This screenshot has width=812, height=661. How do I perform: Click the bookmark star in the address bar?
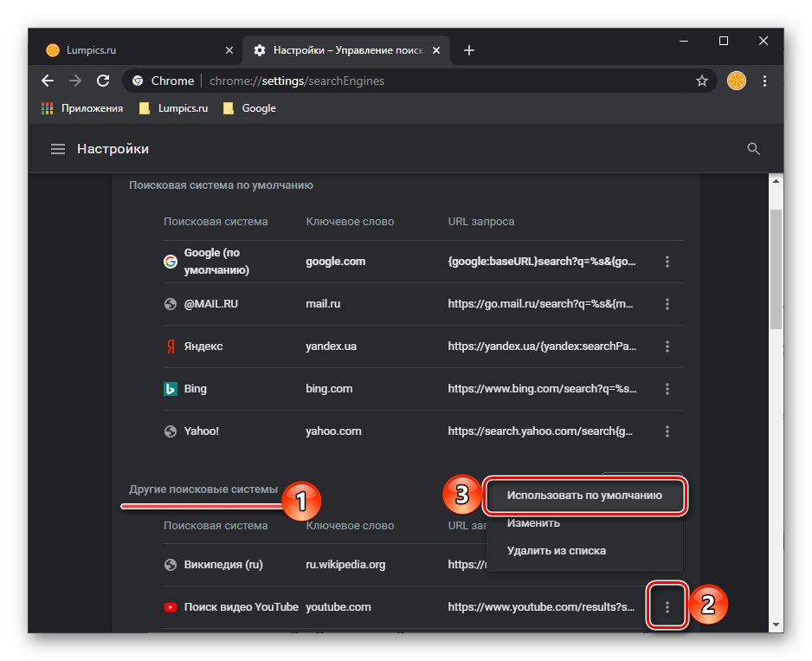click(x=701, y=81)
